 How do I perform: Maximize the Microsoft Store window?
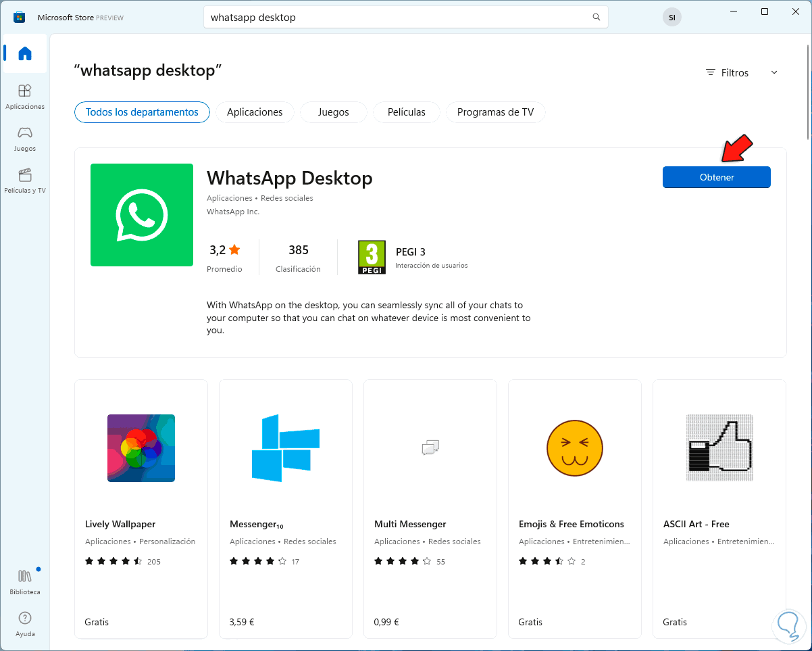[x=765, y=11]
